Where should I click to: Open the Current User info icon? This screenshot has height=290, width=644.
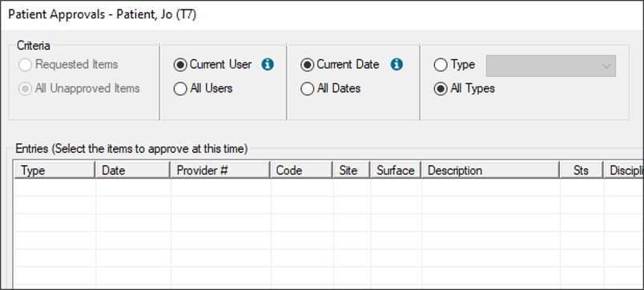point(268,65)
